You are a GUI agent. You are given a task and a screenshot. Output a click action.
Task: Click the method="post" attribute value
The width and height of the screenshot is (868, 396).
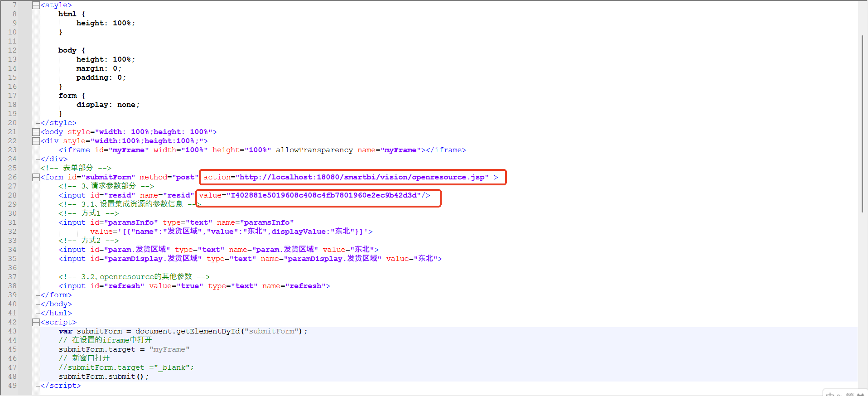coord(185,177)
